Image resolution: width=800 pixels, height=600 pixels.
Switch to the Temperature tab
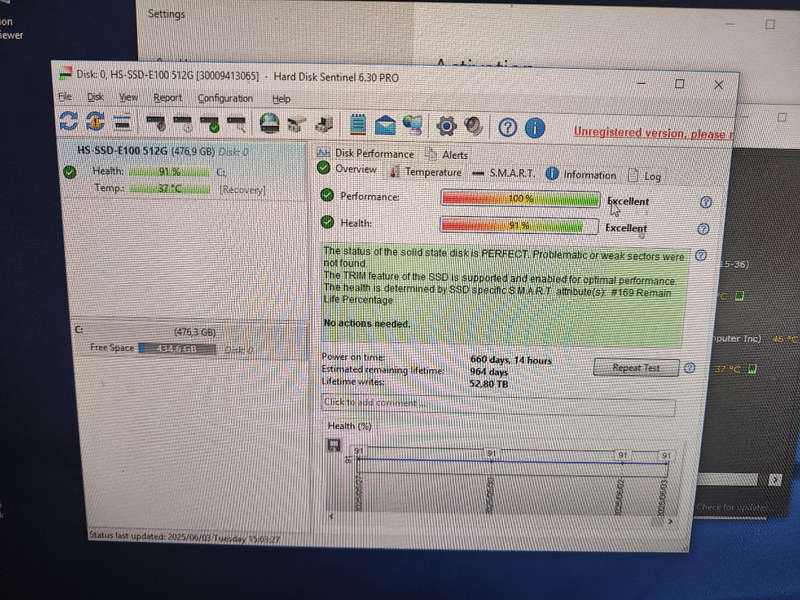point(426,172)
